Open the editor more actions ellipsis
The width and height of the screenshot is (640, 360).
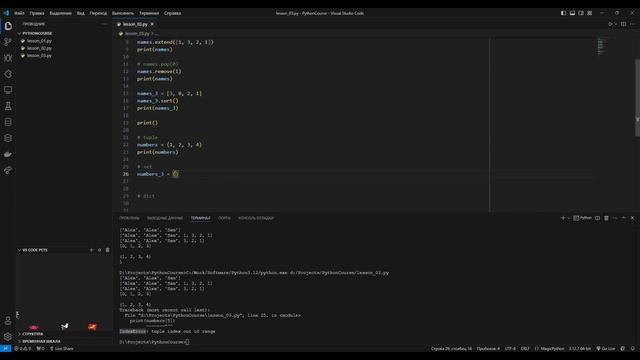pos(632,24)
